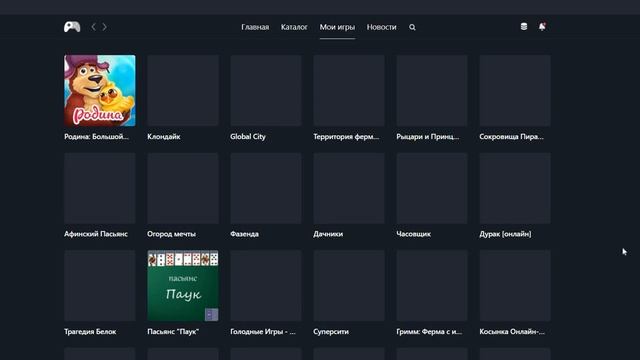Click the title text Global City
The height and width of the screenshot is (360, 640).
tap(248, 137)
